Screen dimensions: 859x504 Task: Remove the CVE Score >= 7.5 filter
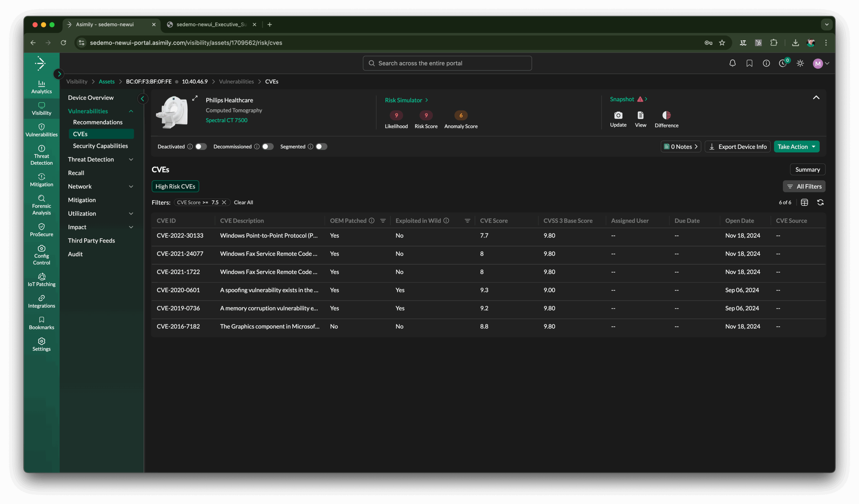click(224, 202)
